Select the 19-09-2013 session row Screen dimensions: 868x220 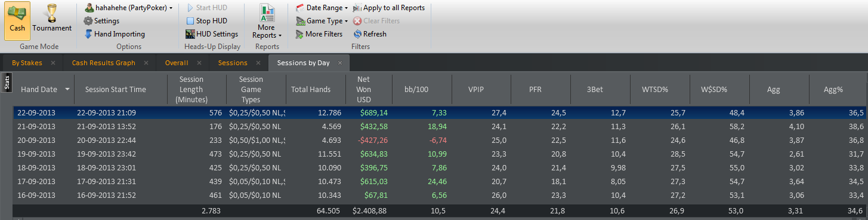(x=440, y=154)
